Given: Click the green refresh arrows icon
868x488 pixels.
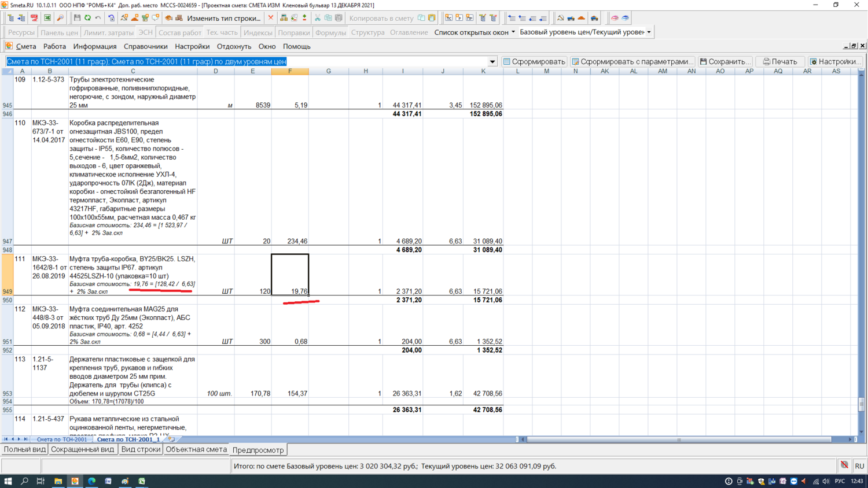Looking at the screenshot, I should coord(88,18).
